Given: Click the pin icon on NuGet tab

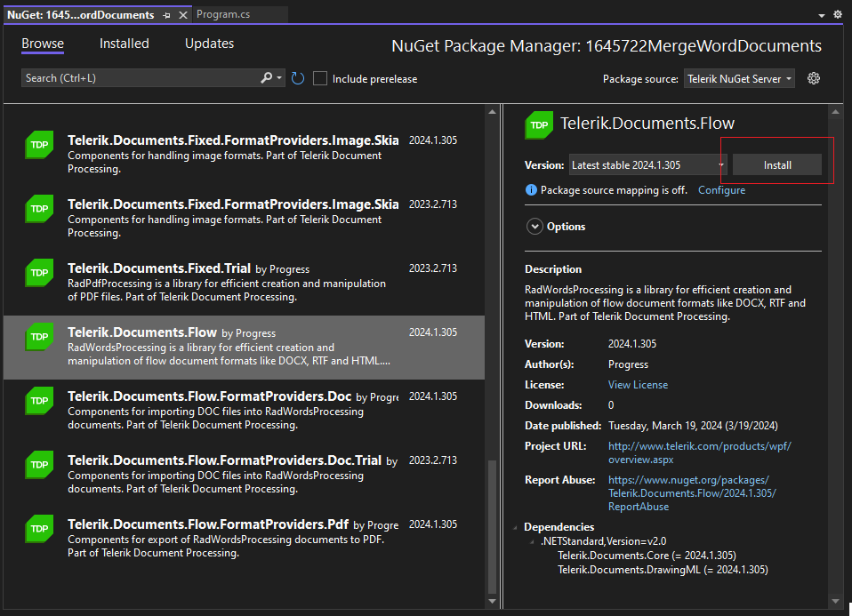Looking at the screenshot, I should [166, 15].
